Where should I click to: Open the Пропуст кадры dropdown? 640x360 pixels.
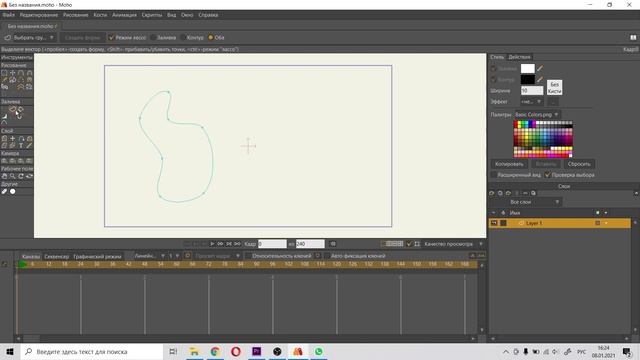pyautogui.click(x=217, y=256)
